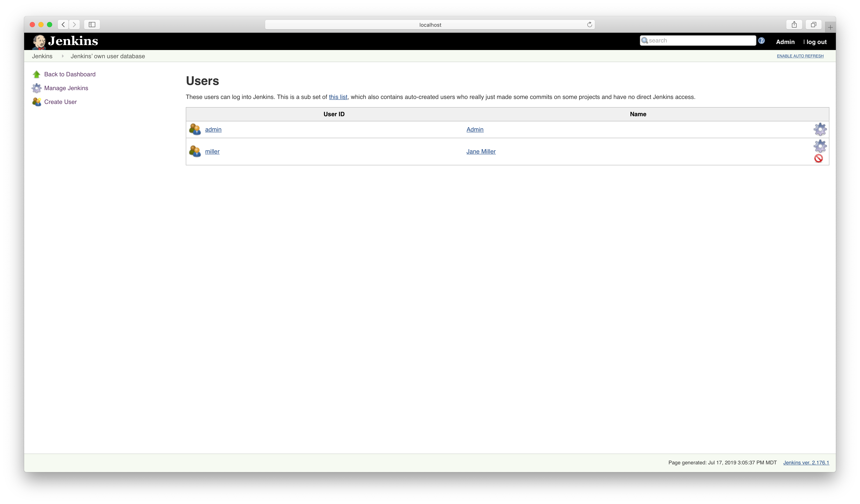The image size is (860, 504).
Task: Click the help question mark beside the search box
Action: [x=761, y=40]
